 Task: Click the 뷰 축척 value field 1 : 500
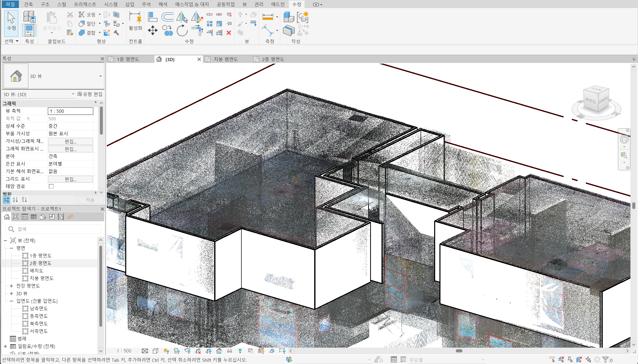pyautogui.click(x=70, y=111)
